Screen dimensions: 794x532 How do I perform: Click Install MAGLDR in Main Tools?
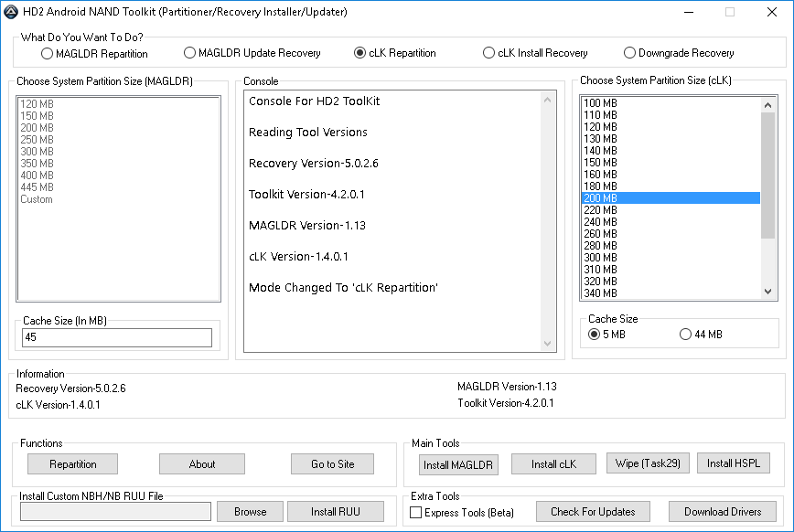[x=458, y=464]
